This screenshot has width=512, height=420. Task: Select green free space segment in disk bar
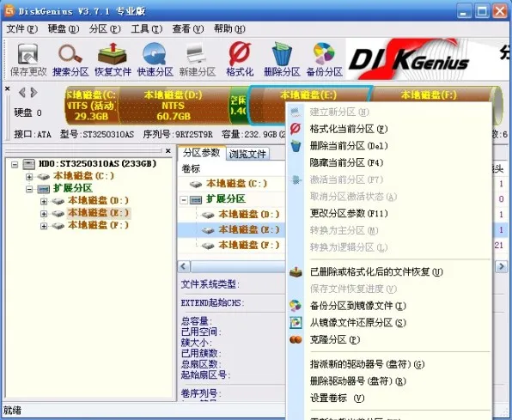(239, 105)
